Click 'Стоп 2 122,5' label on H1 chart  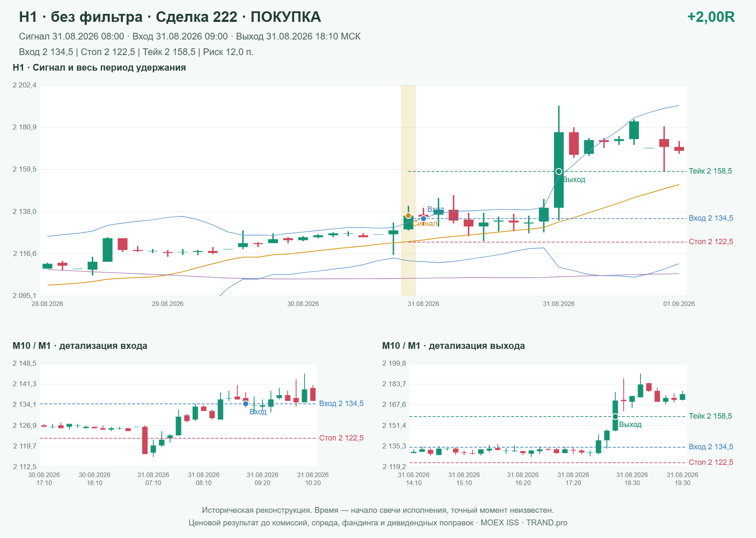click(x=711, y=242)
